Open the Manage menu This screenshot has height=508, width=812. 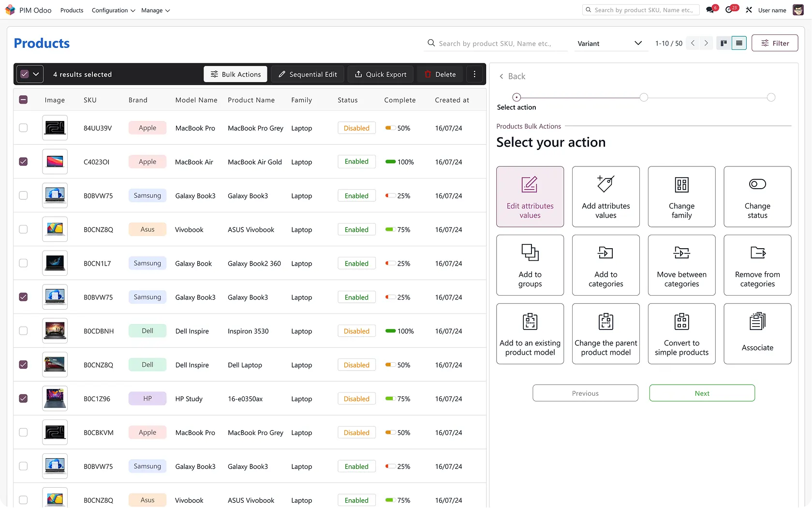tap(155, 10)
